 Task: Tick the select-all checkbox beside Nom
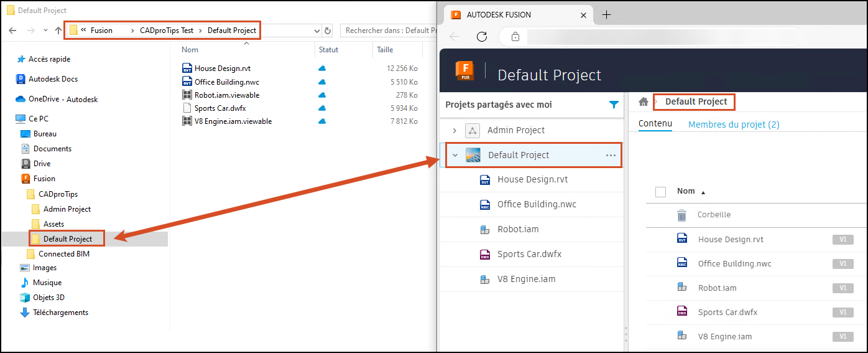point(660,192)
